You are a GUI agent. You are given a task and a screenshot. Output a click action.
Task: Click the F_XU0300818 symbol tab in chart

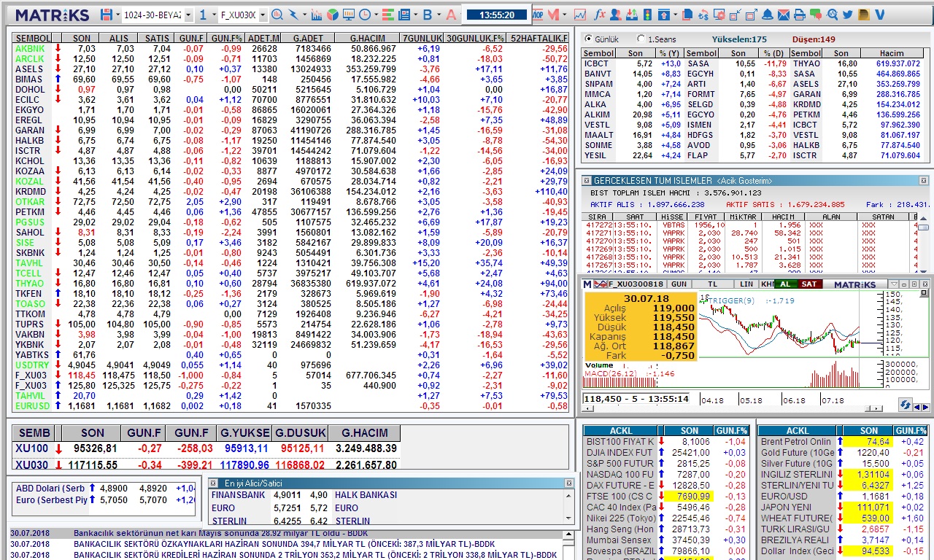point(636,284)
